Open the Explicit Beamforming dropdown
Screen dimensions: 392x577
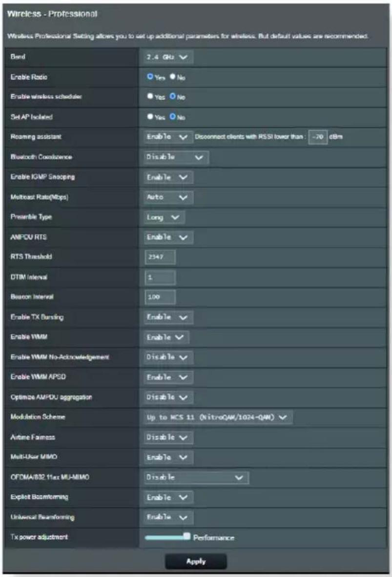click(x=168, y=497)
